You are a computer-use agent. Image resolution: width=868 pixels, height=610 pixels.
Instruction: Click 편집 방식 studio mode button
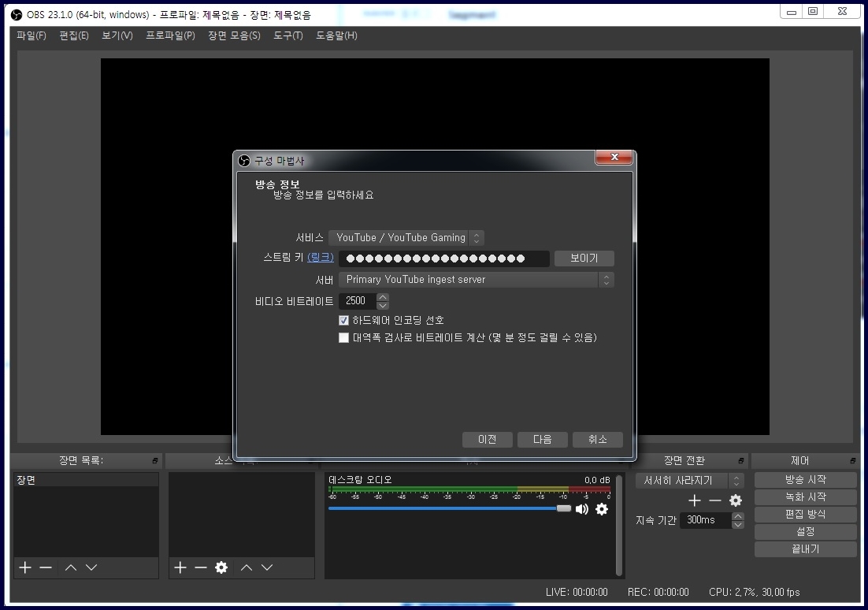[806, 514]
